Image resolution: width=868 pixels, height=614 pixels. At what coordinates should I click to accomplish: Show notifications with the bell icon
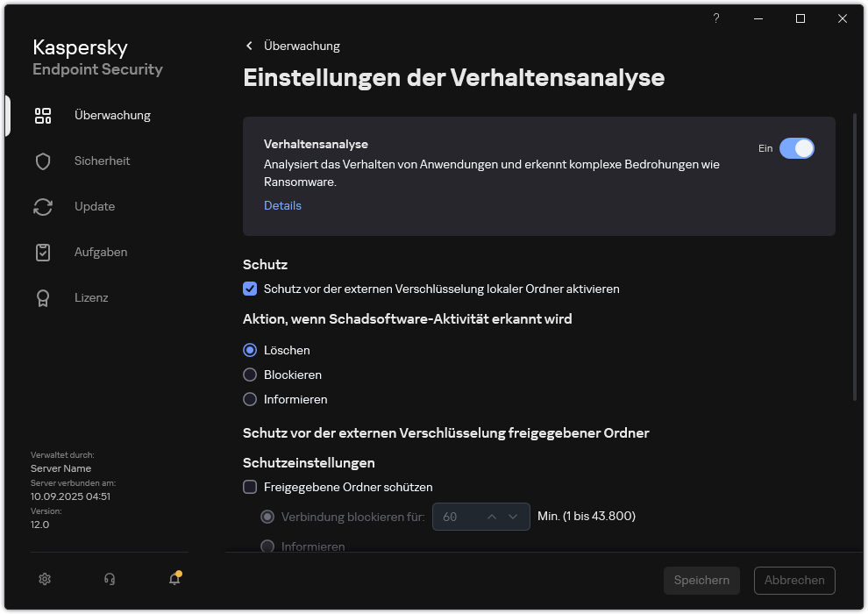click(x=174, y=579)
